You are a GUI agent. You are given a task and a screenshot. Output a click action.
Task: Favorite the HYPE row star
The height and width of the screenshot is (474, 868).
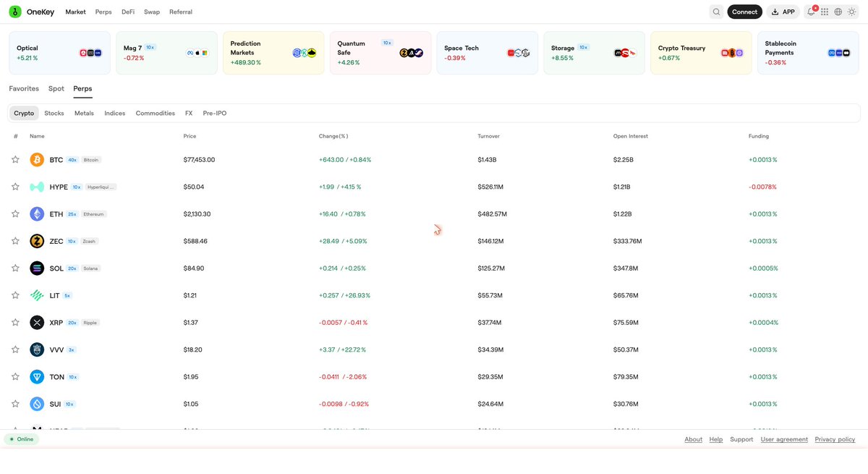15,187
